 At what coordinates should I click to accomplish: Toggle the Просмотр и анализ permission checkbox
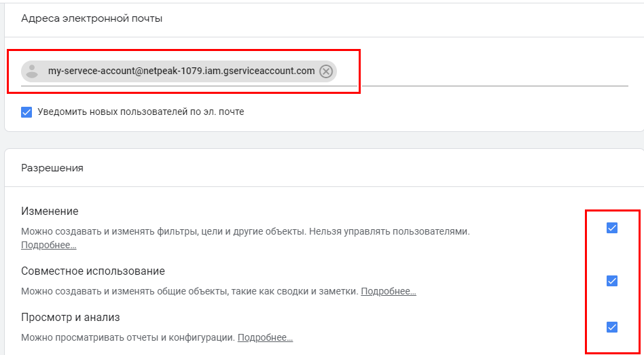pyautogui.click(x=612, y=327)
